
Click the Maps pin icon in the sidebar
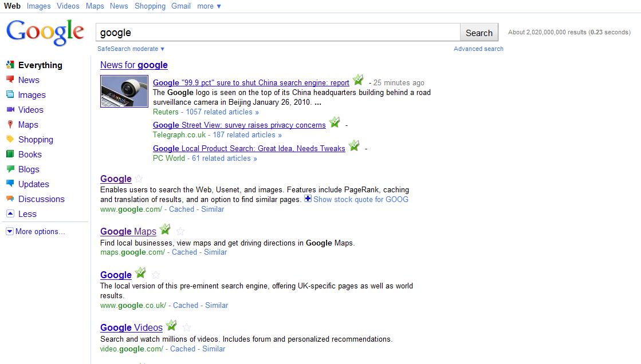click(x=10, y=124)
